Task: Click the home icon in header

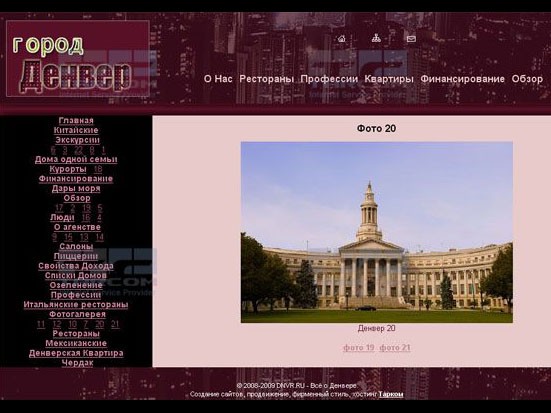Action: (341, 39)
